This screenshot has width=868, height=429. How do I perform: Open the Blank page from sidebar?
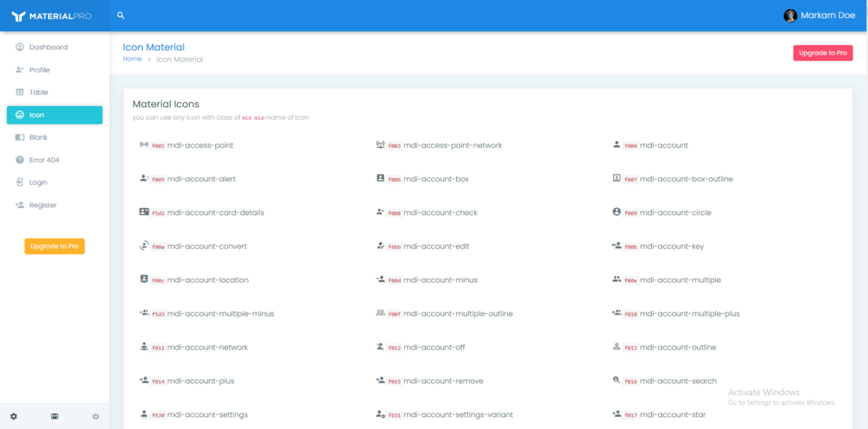click(54, 137)
